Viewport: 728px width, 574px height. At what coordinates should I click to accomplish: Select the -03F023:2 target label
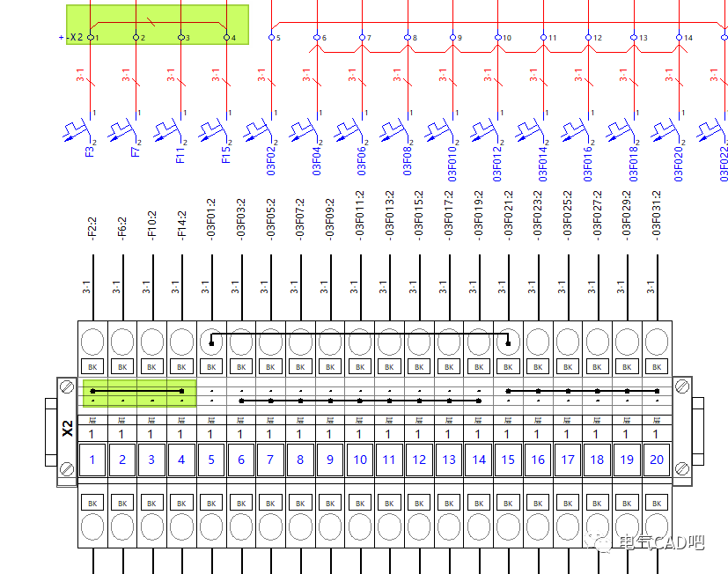538,216
